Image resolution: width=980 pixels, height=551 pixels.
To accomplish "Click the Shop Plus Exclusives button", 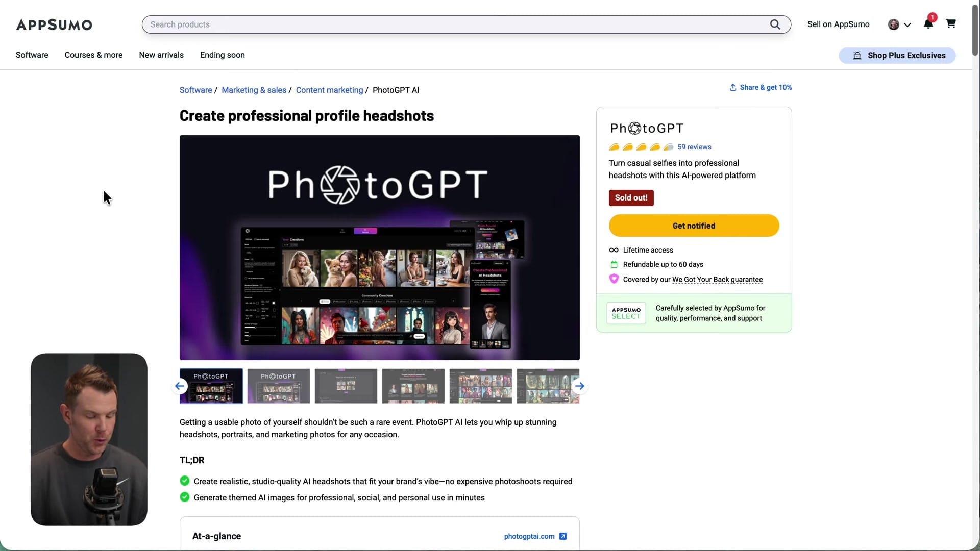I will (x=897, y=56).
